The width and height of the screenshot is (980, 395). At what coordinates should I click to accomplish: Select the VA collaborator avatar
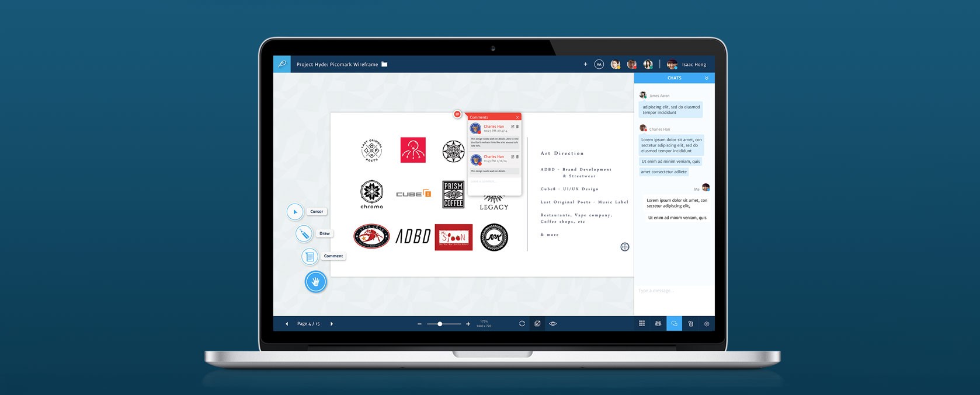coord(599,64)
